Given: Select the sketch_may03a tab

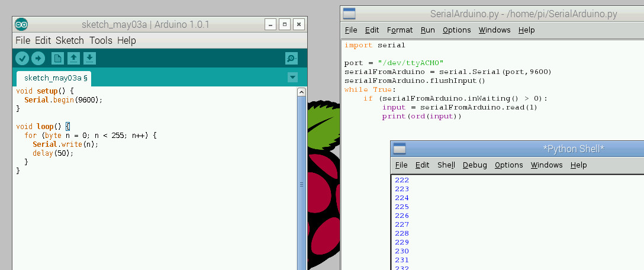Looking at the screenshot, I should 54,78.
